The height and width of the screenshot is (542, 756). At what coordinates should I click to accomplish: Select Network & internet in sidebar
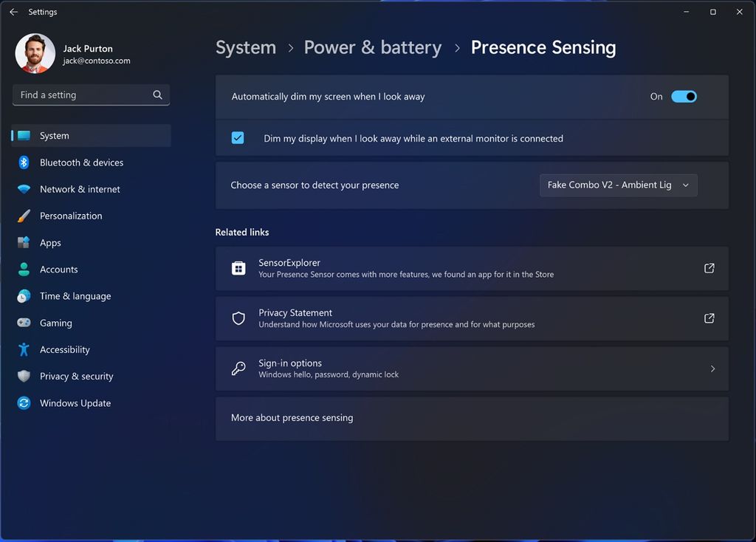(x=80, y=189)
